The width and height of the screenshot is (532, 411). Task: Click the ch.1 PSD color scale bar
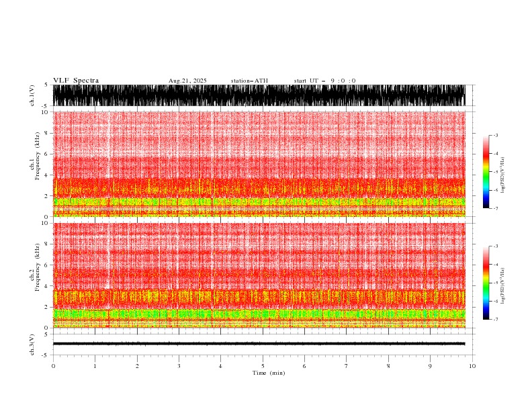click(486, 172)
